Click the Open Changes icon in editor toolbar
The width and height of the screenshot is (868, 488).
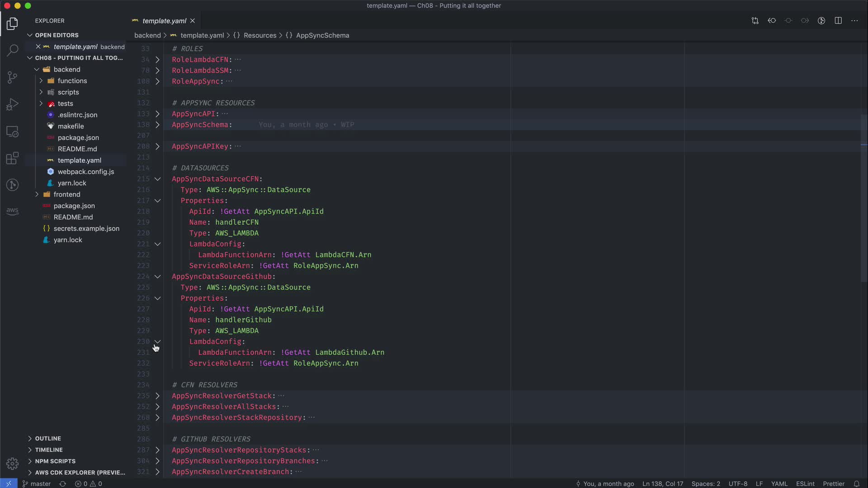[755, 21]
